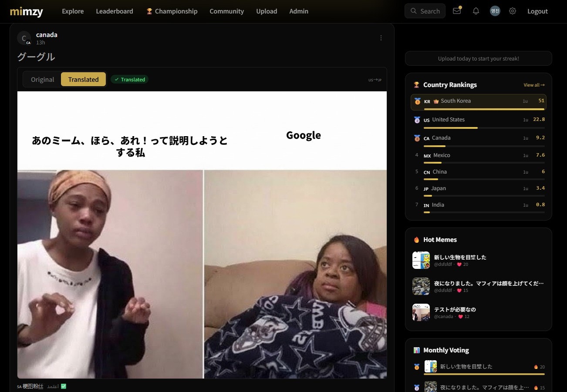This screenshot has height=392, width=567.
Task: Click the silver medal beside United States
Action: (x=417, y=120)
